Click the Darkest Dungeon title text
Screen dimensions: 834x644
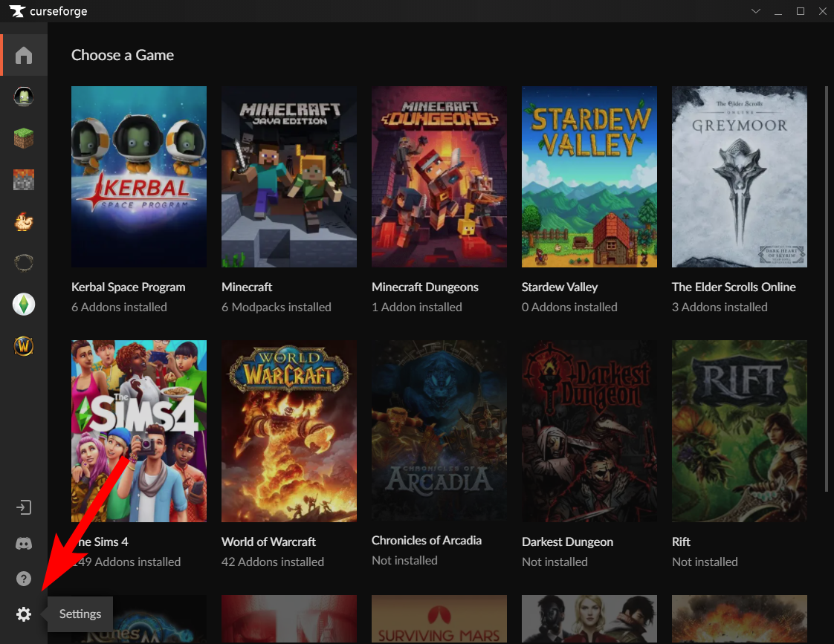568,541
